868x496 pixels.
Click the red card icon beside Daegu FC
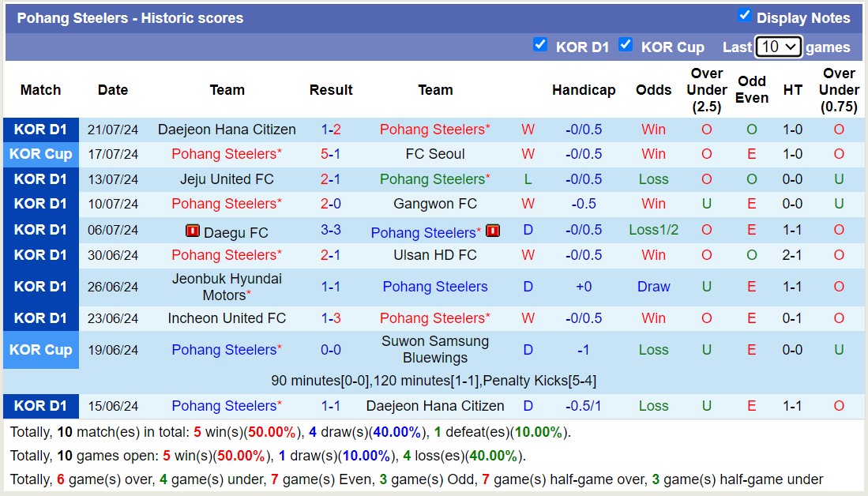click(x=192, y=231)
